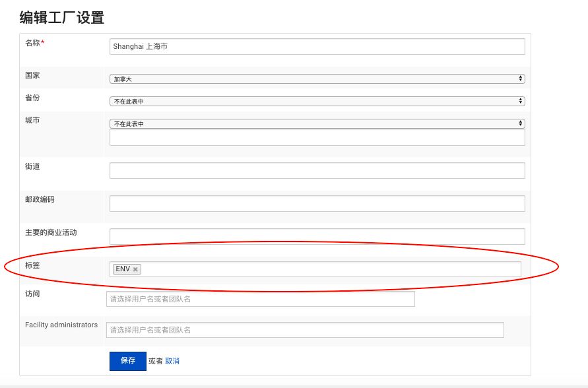The width and height of the screenshot is (588, 388).
Task: Click inside the 标签 tags field
Action: coord(315,269)
